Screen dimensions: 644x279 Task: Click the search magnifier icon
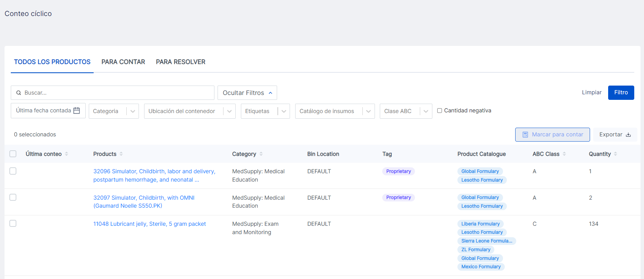19,93
